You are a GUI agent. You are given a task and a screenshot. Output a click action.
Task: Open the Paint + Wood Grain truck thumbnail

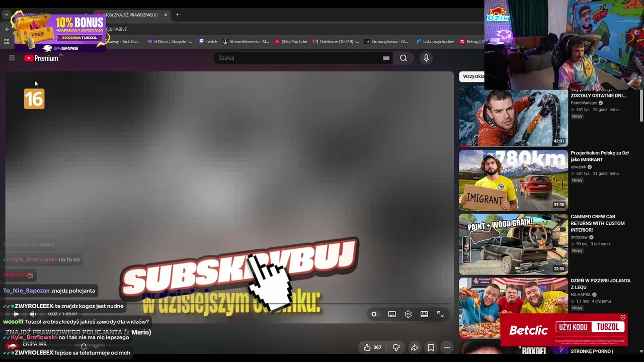[513, 244]
